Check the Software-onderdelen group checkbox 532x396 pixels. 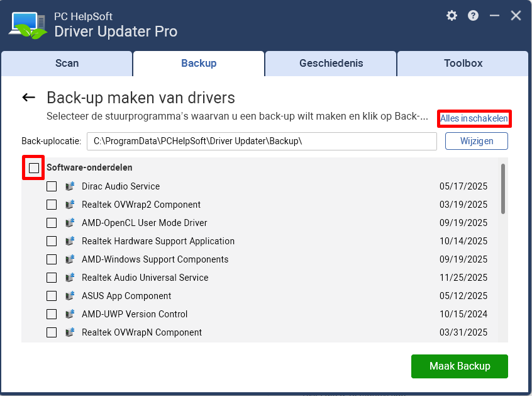click(34, 167)
